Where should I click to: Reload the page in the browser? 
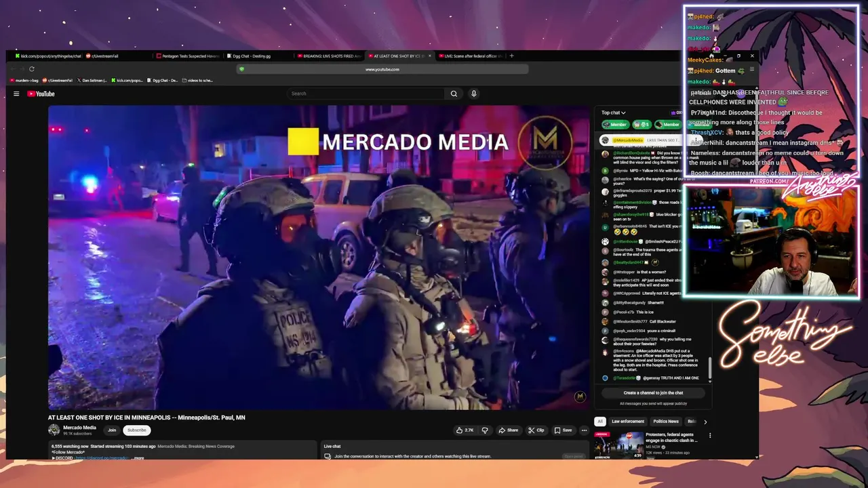coord(31,68)
